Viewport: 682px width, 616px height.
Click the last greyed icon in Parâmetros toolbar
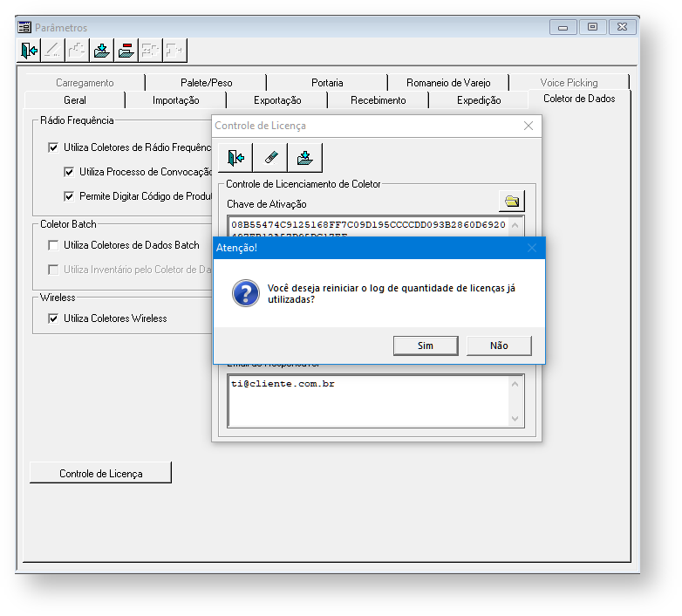click(174, 51)
